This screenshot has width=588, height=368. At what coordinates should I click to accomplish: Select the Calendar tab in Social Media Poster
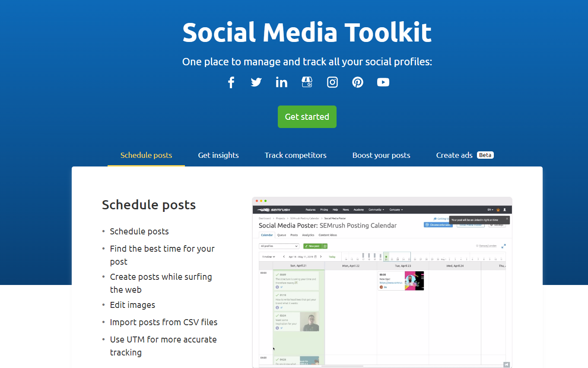click(x=267, y=235)
